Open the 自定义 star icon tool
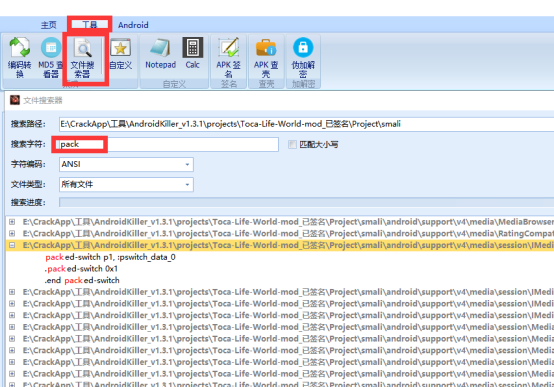 [x=120, y=54]
